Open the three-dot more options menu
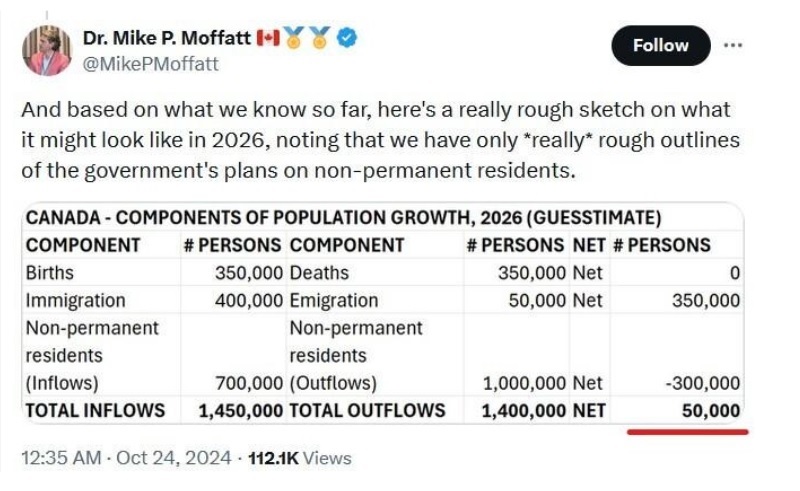Image resolution: width=800 pixels, height=491 pixels. tap(733, 45)
